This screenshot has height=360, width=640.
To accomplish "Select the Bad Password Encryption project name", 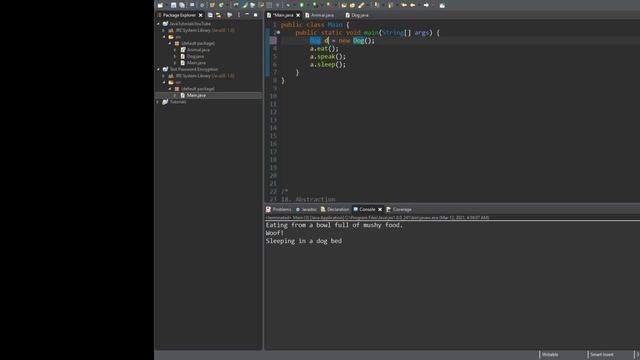I will coord(194,69).
